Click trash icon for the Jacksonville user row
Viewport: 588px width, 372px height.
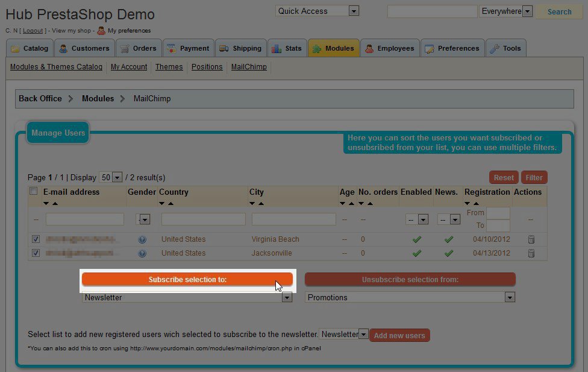pyautogui.click(x=531, y=253)
